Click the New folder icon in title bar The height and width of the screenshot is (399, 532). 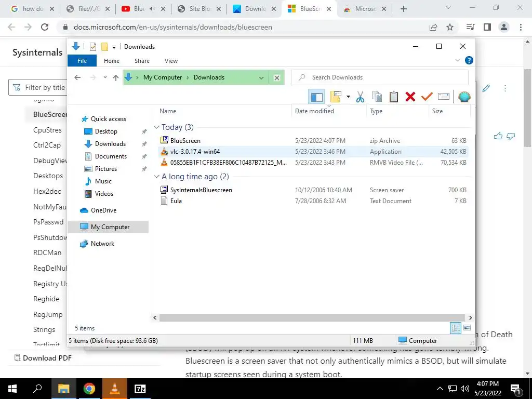pyautogui.click(x=104, y=47)
